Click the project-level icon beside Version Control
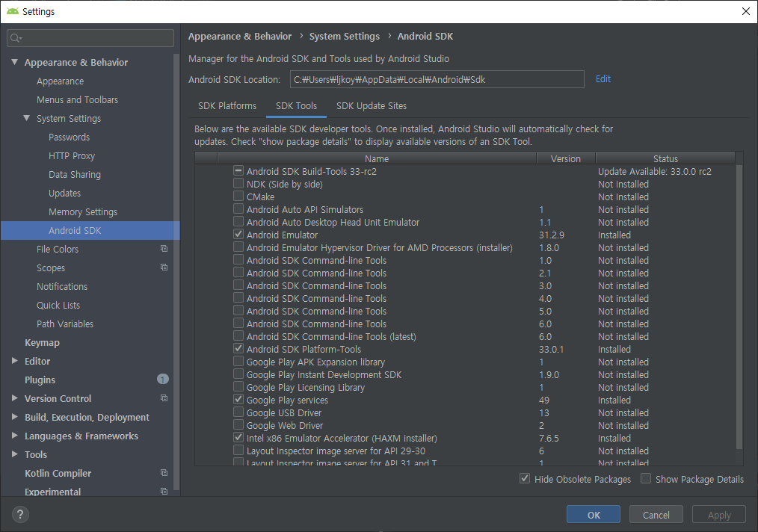 coord(164,398)
